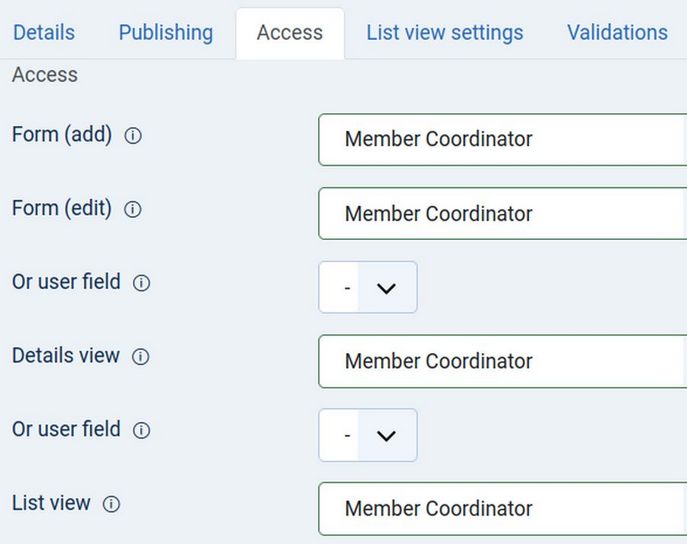
Task: Switch to the Details tab
Action: [x=44, y=33]
